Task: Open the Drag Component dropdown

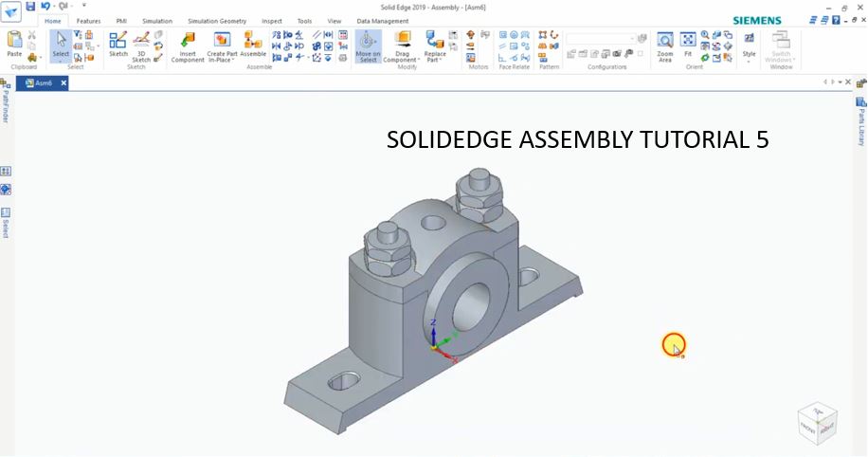Action: point(402,46)
